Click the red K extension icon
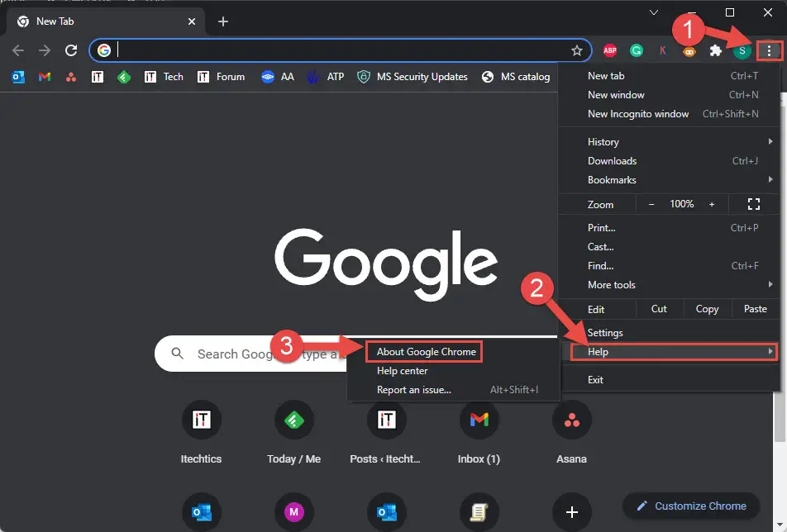787x532 pixels. pos(662,50)
